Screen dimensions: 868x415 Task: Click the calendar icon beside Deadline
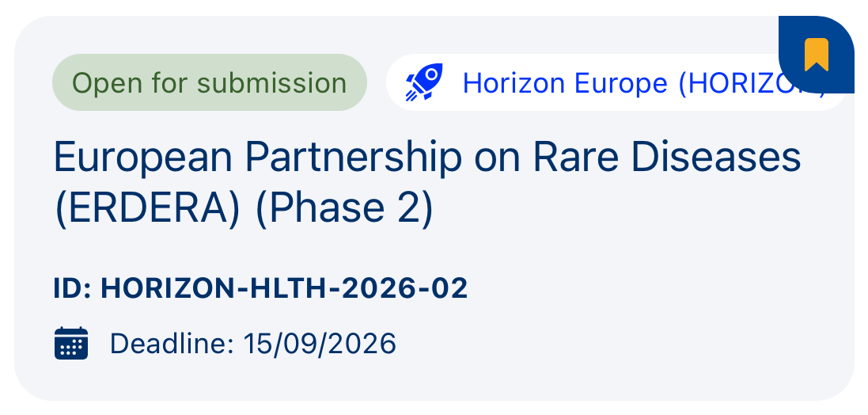tap(71, 344)
